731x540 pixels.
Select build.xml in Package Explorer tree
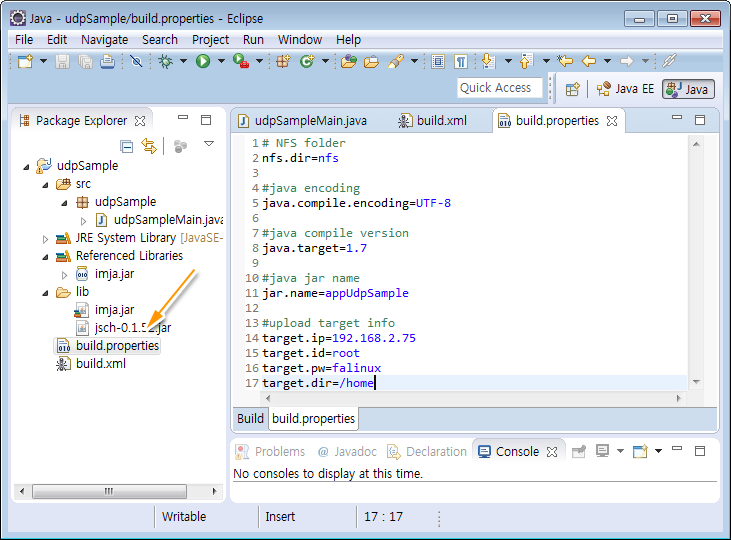[91, 364]
